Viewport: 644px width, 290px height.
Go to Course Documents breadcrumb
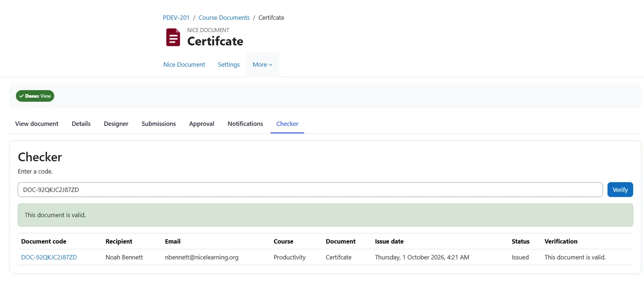click(224, 18)
